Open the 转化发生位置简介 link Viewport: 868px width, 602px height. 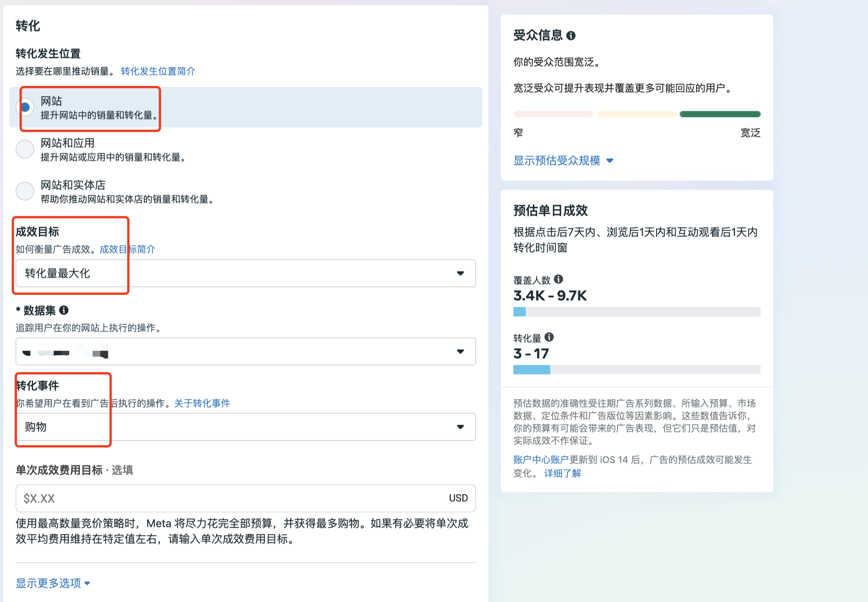click(x=157, y=72)
